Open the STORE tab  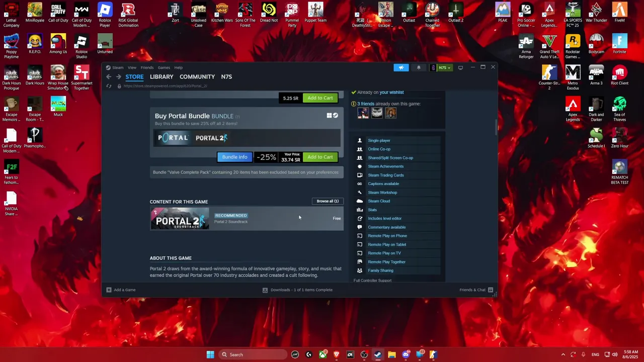pos(134,77)
